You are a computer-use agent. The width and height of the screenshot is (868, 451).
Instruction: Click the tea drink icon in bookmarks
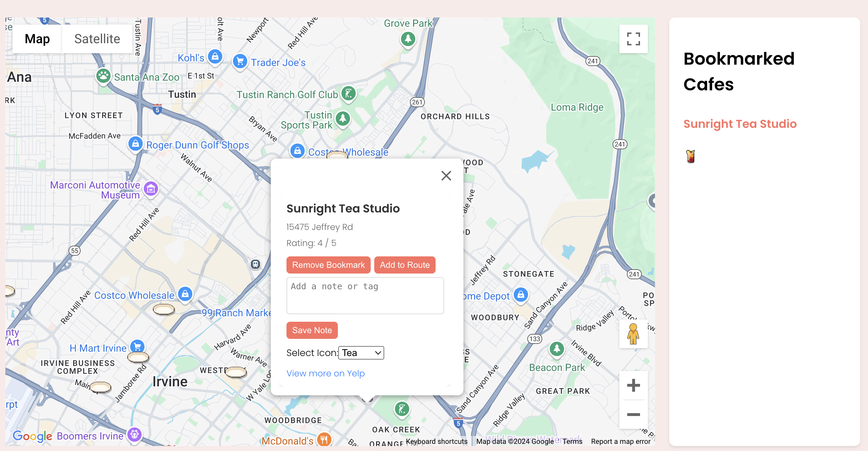click(690, 156)
